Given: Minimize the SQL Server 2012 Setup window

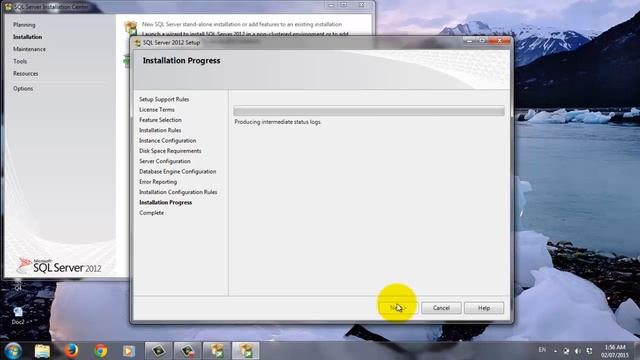Looking at the screenshot, I should point(469,41).
